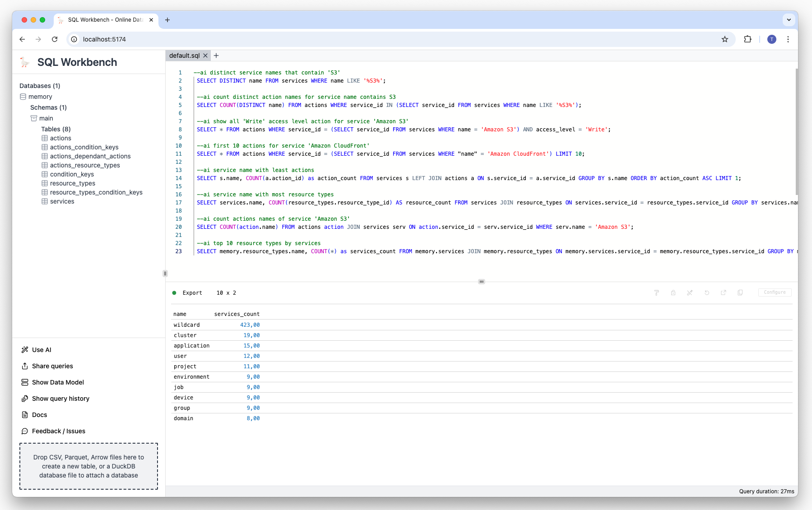Viewport: 812px width, 510px height.
Task: Click the reset arrow icon in results toolbar
Action: tap(707, 292)
